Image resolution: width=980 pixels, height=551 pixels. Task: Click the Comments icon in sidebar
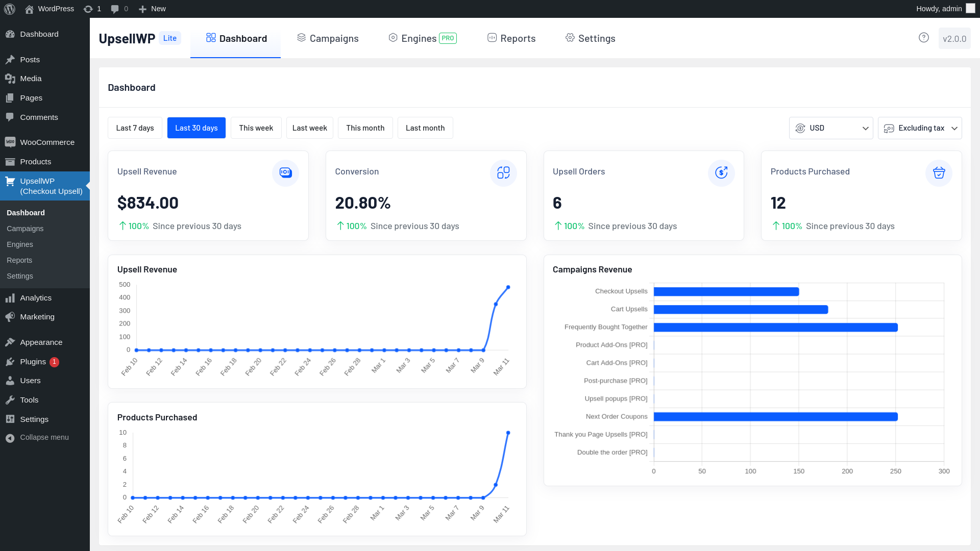click(10, 117)
